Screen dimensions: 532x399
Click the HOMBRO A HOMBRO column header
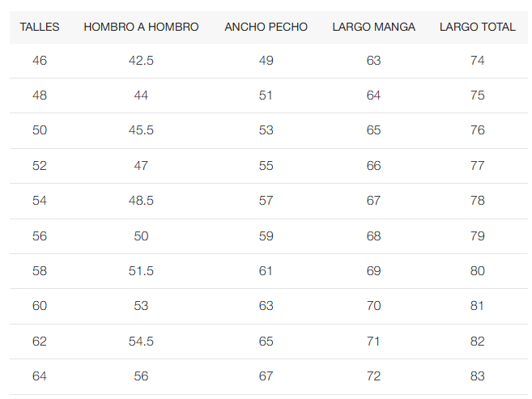tap(141, 27)
